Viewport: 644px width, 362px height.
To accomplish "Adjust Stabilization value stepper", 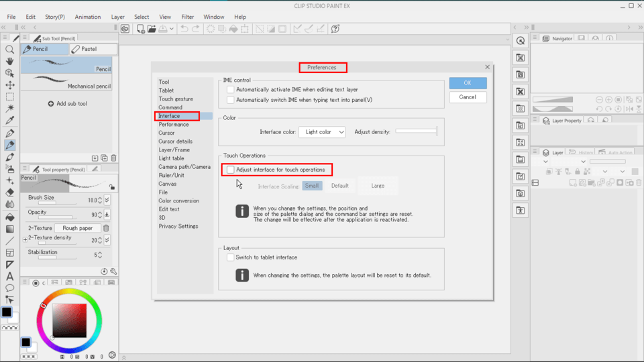I will click(x=100, y=255).
